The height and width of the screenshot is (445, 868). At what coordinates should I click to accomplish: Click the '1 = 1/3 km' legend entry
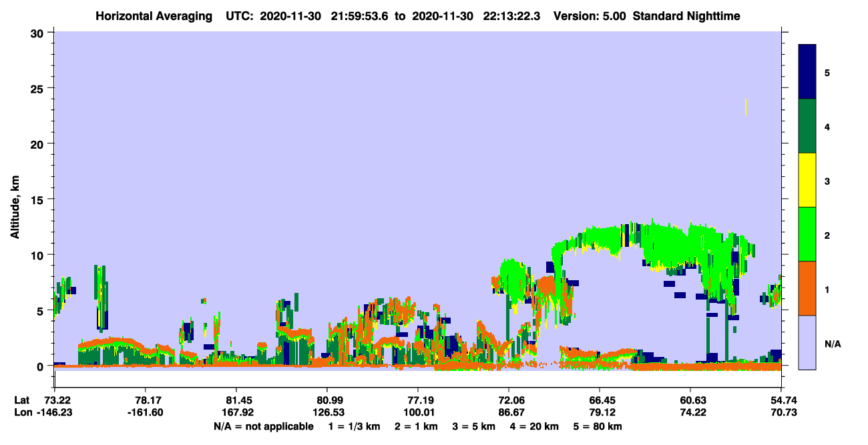pos(355,426)
